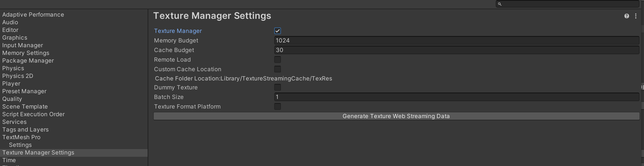Enable Custom Cache Location checkbox
Viewport: 644px width, 166px height.
(277, 69)
